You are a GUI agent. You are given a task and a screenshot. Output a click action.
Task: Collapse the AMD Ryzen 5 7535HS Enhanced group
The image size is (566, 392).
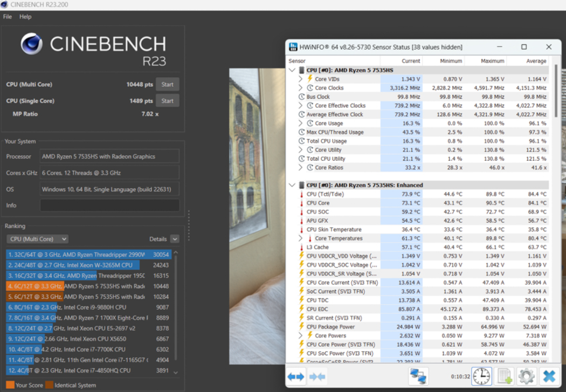coord(292,185)
